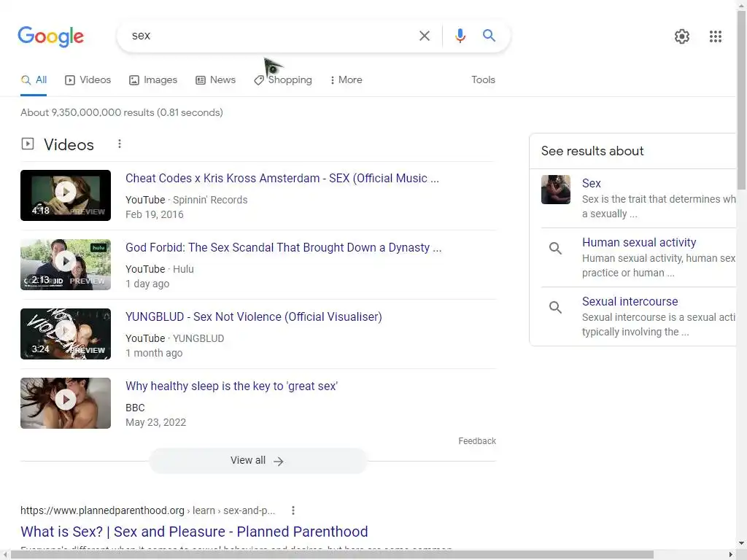Select the All tab
The image size is (747, 560).
(x=34, y=80)
